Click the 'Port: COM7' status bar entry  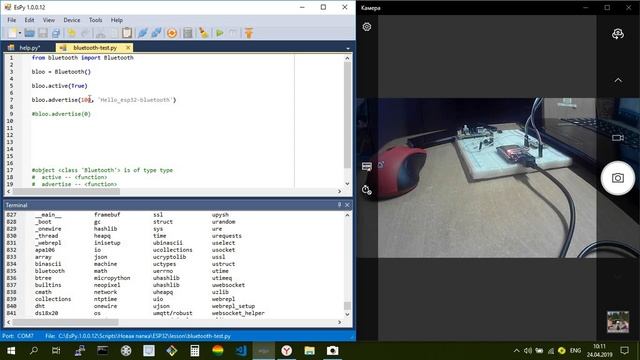tap(18, 336)
